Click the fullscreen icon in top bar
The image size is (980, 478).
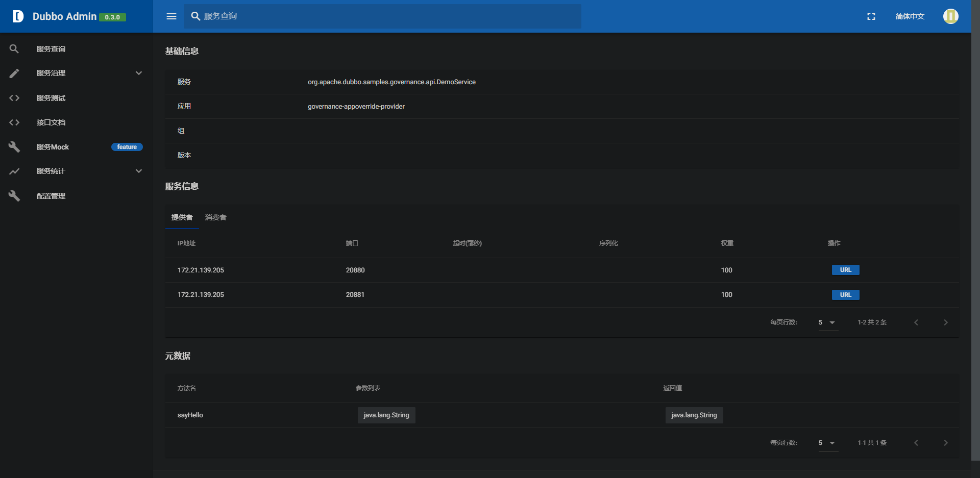tap(871, 16)
